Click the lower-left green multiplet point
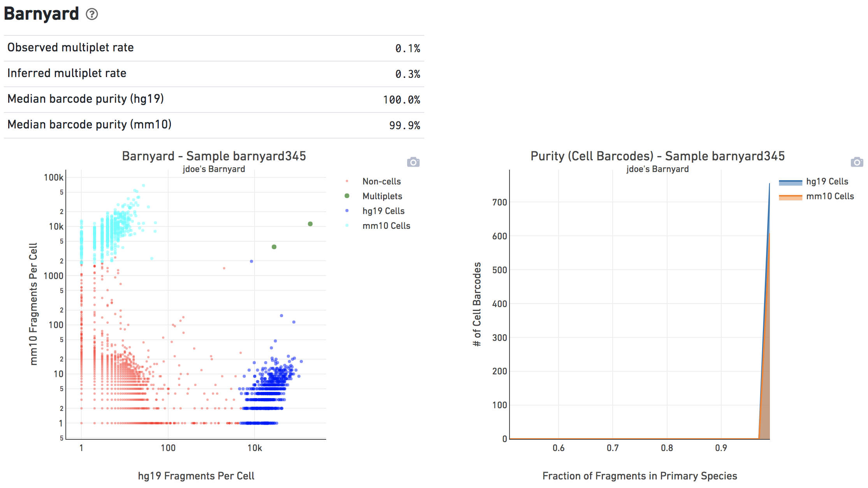The width and height of the screenshot is (868, 488). click(274, 247)
